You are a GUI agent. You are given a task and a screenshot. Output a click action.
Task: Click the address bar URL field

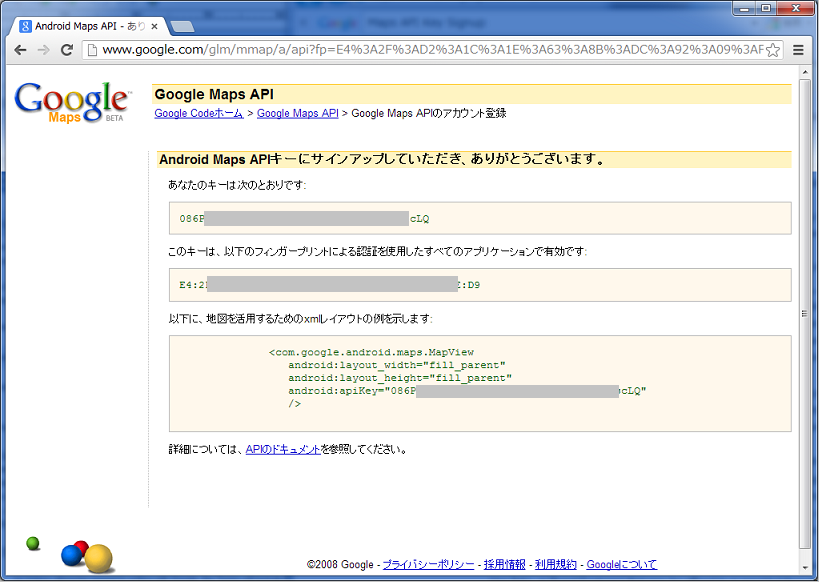point(432,50)
